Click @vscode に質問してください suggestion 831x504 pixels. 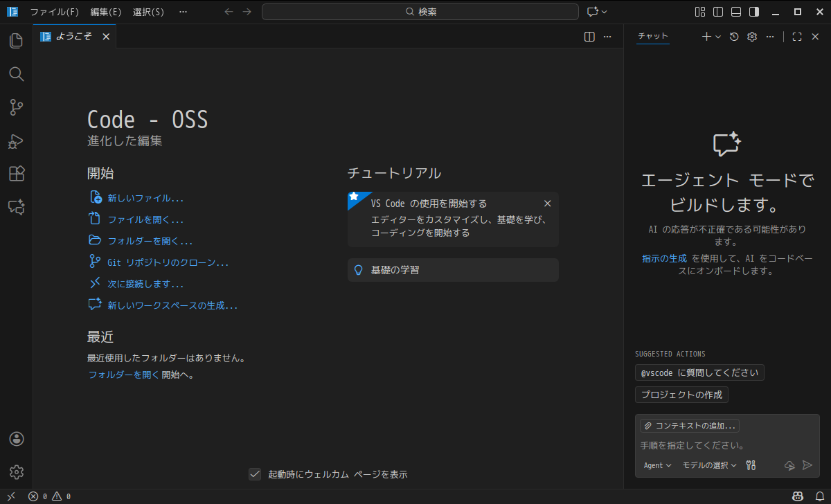pos(699,372)
